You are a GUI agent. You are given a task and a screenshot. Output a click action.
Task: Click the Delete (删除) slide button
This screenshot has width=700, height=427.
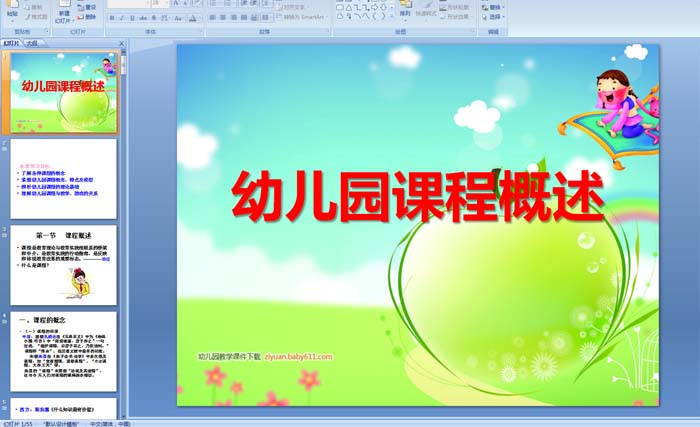87,17
